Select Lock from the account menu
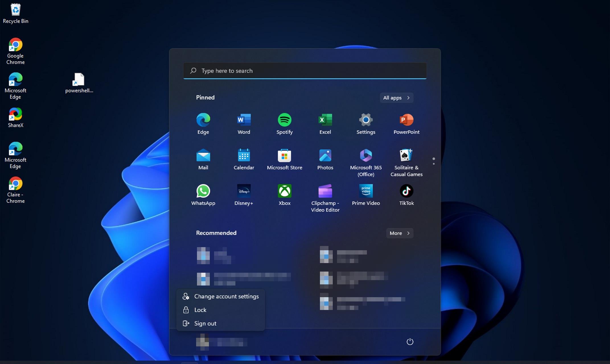Screen dimensions: 610x364 221,310
